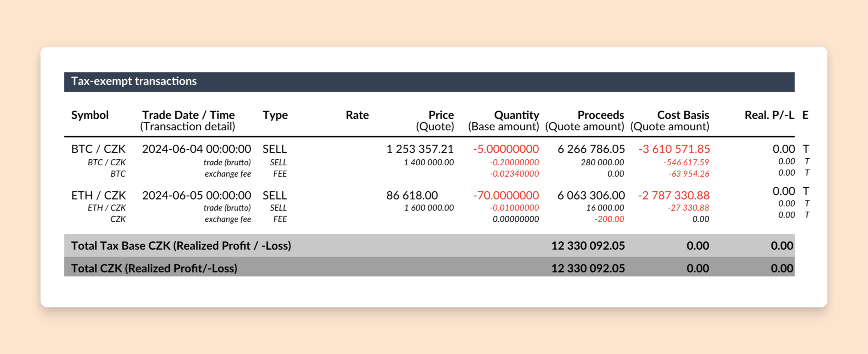Click the BTC / CZK main transaction row symbol
Viewport: 868px width, 354px height.
pos(98,149)
